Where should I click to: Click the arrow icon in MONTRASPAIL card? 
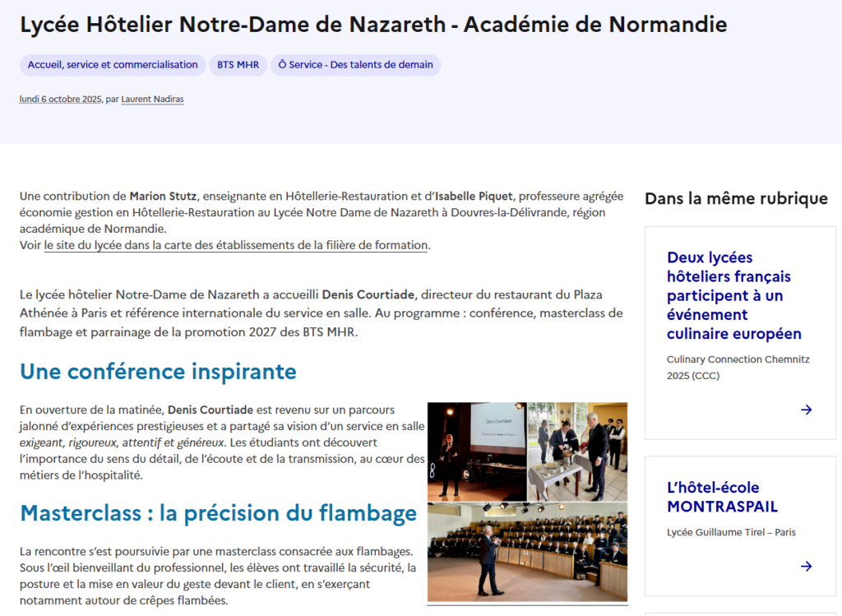point(806,566)
